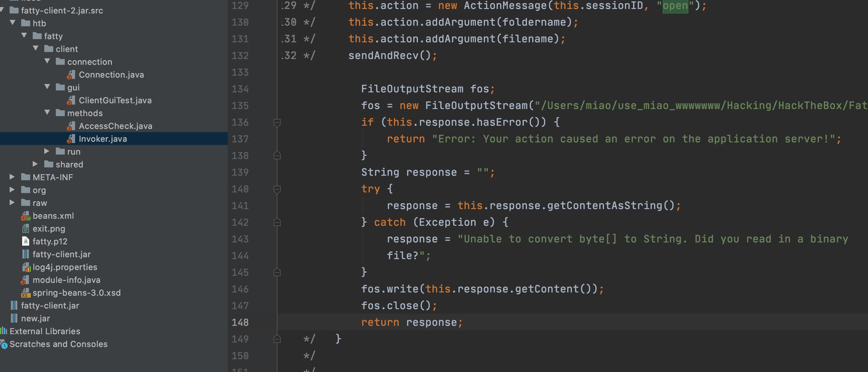Expand the run folder
Image resolution: width=868 pixels, height=372 pixels.
[x=47, y=151]
